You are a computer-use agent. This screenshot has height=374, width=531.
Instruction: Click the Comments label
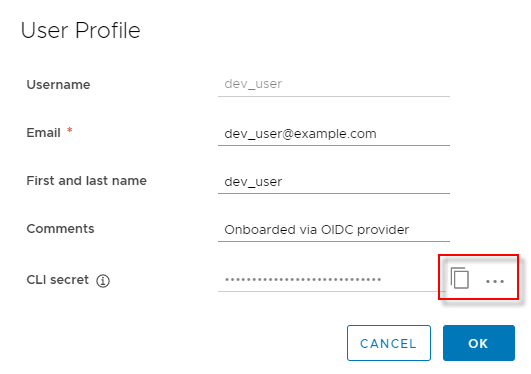point(60,229)
